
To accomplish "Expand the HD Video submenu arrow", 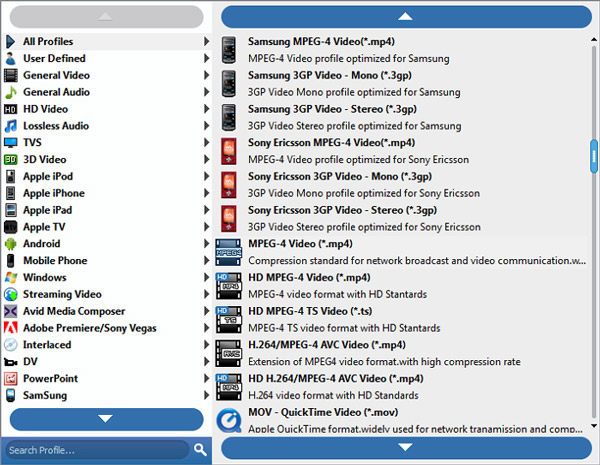I will [x=206, y=109].
